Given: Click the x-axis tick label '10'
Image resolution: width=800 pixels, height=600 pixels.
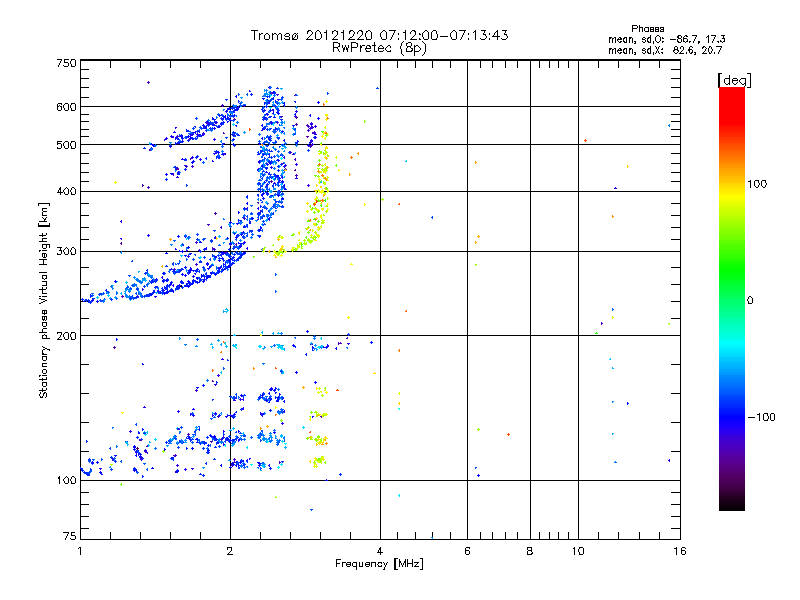Looking at the screenshot, I should point(578,551).
